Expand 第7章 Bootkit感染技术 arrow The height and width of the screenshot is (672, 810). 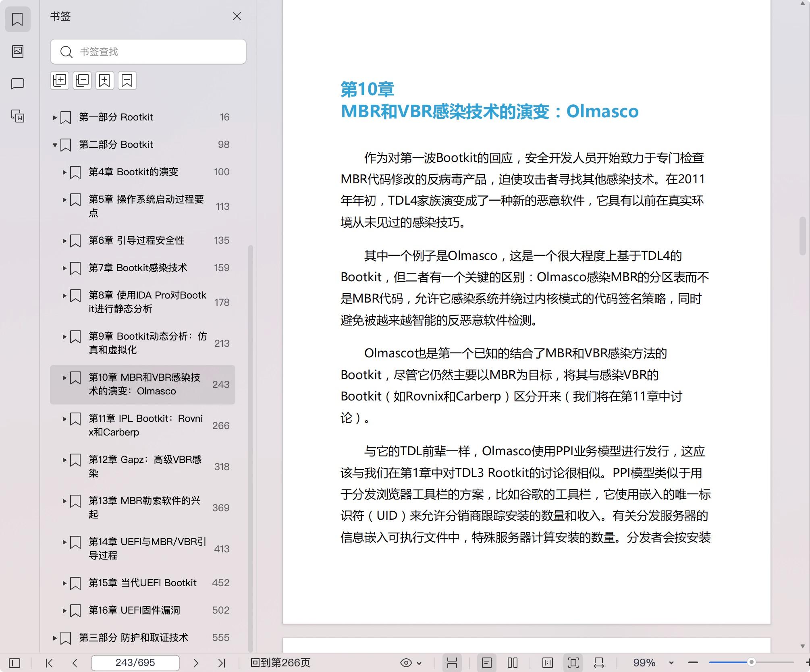pyautogui.click(x=64, y=268)
